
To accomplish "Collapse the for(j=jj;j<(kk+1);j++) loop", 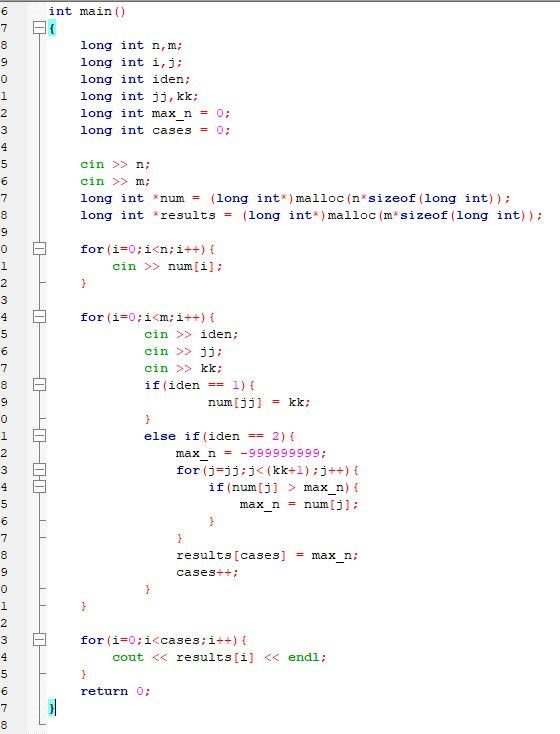I will pyautogui.click(x=39, y=470).
